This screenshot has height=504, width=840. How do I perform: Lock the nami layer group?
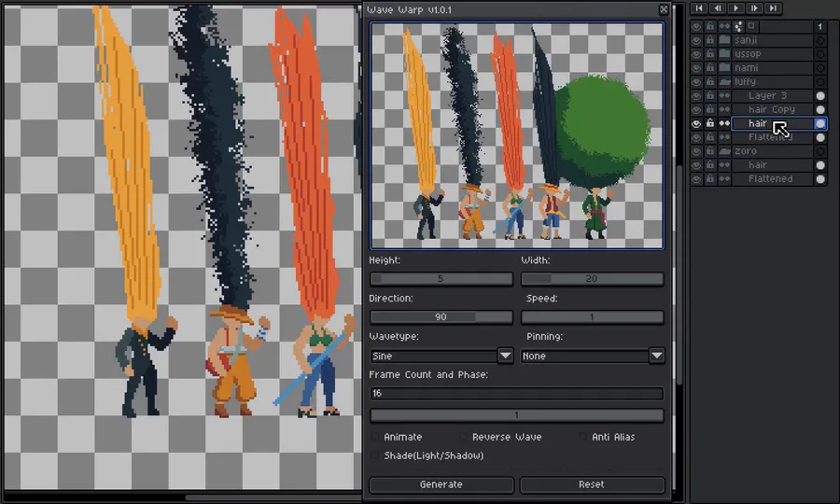[710, 68]
